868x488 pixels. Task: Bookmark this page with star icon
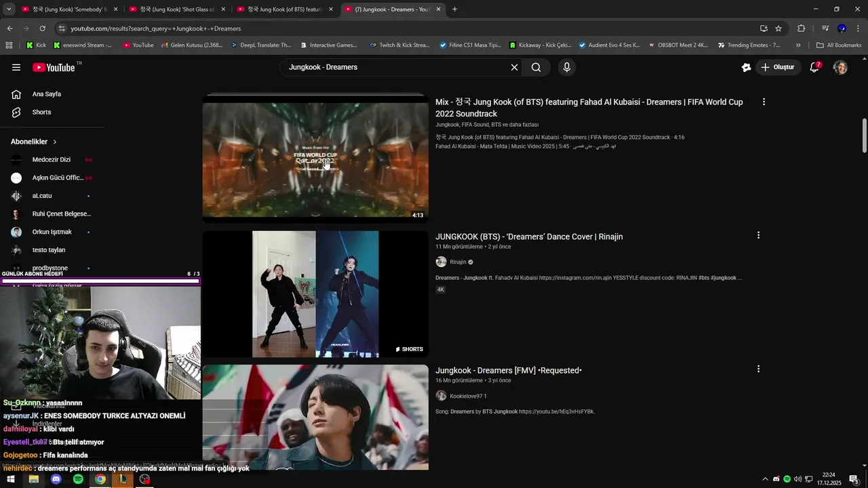tap(778, 28)
